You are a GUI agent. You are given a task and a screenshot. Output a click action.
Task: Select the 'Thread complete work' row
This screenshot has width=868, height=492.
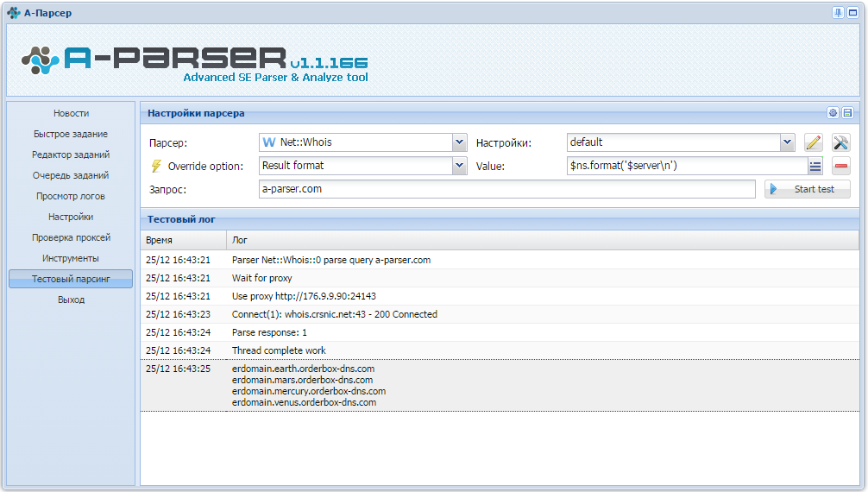click(x=500, y=350)
